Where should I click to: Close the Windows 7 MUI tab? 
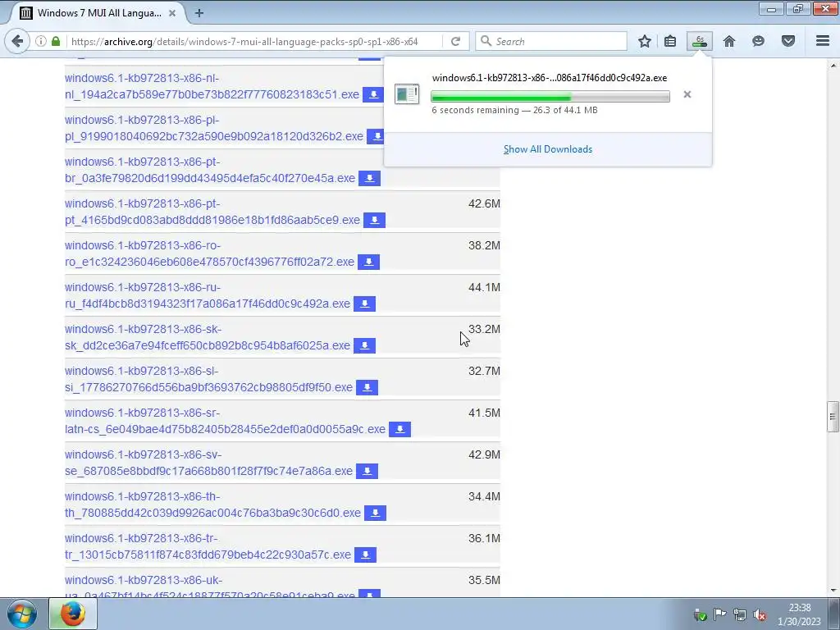pyautogui.click(x=172, y=13)
